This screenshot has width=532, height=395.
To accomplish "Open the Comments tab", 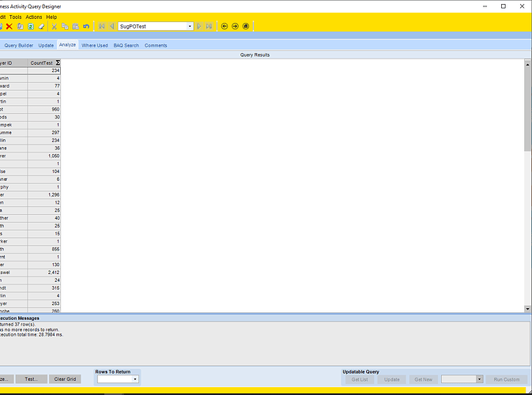I will coord(156,46).
